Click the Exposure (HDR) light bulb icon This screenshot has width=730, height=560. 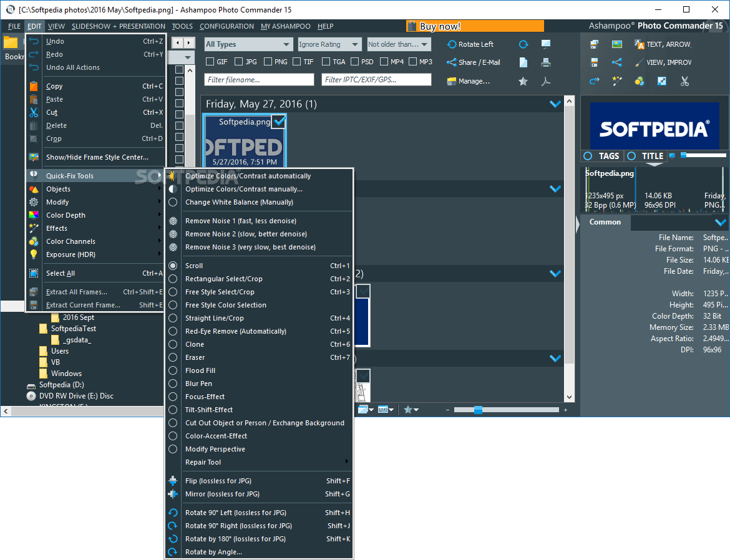point(34,254)
